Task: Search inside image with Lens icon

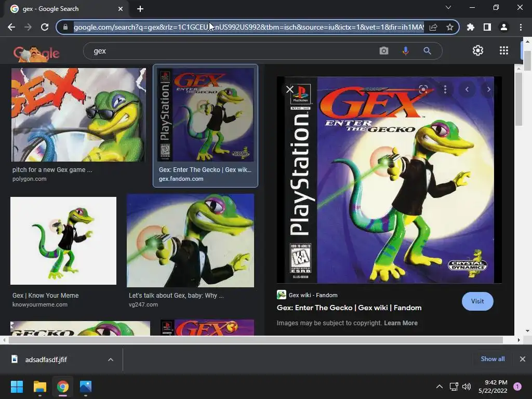Action: (x=423, y=89)
